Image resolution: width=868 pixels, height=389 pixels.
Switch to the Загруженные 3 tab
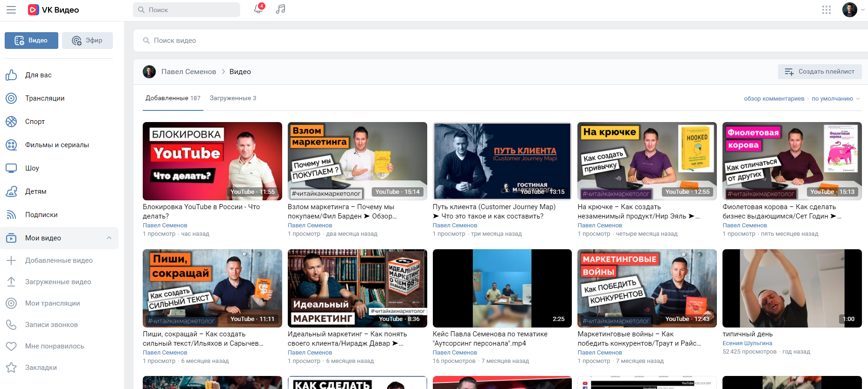click(x=233, y=98)
